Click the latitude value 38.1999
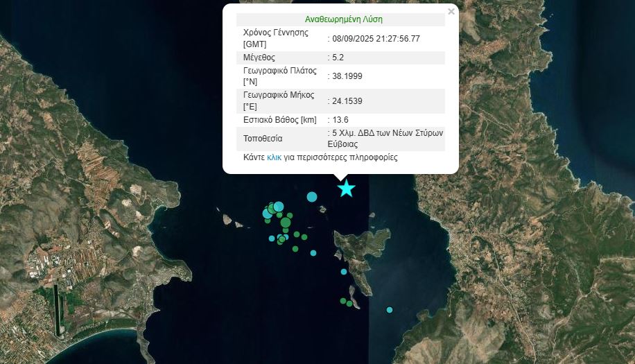635x364 pixels. tap(347, 76)
